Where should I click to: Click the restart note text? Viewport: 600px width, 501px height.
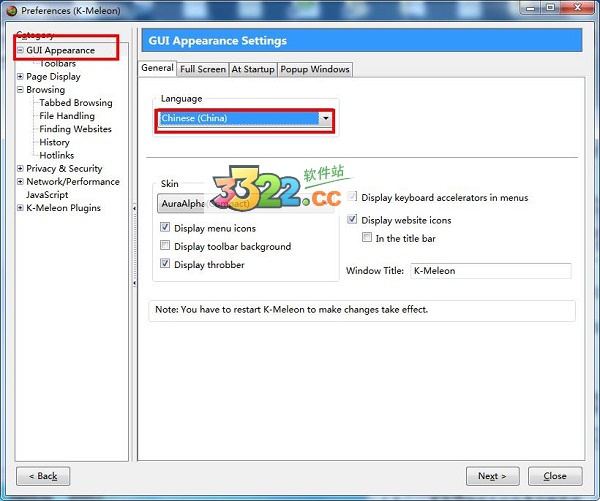tap(292, 310)
